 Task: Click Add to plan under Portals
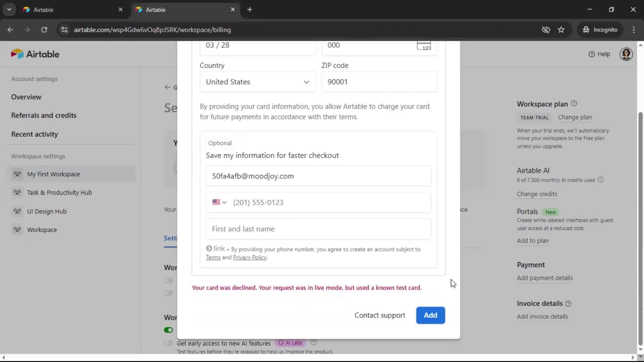pos(533,241)
